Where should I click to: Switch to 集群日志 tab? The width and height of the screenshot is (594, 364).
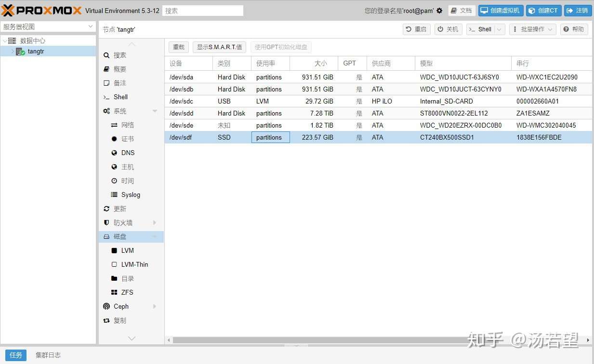(48, 355)
